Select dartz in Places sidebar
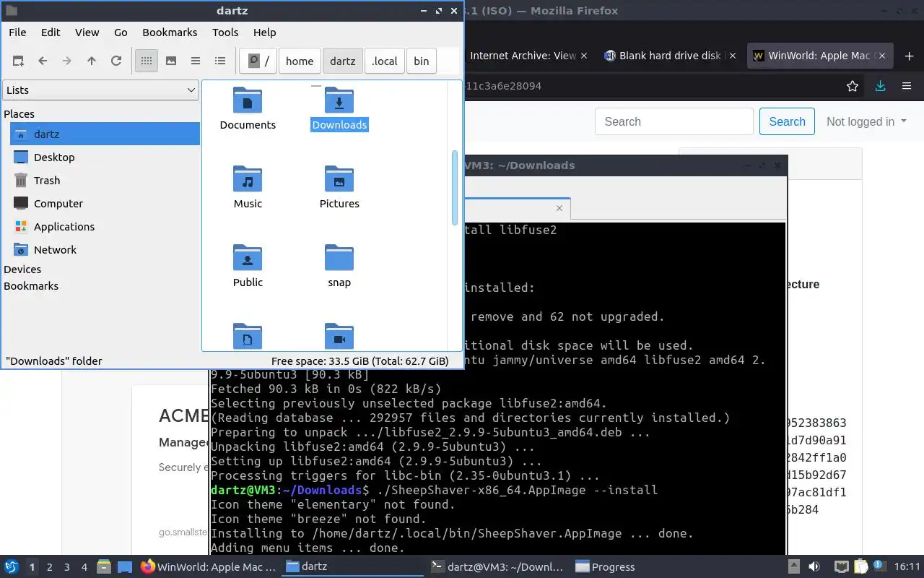Viewport: 924px width, 578px height. pyautogui.click(x=105, y=134)
